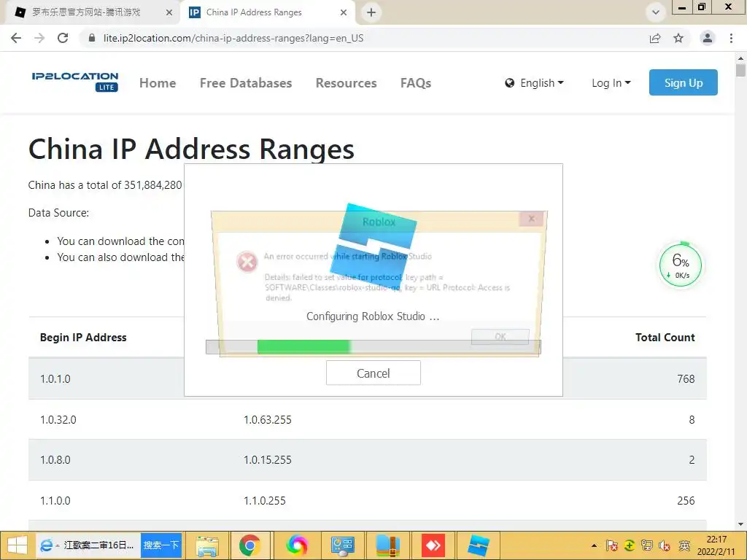Click the network status tray icon
The width and height of the screenshot is (747, 560).
point(647,545)
